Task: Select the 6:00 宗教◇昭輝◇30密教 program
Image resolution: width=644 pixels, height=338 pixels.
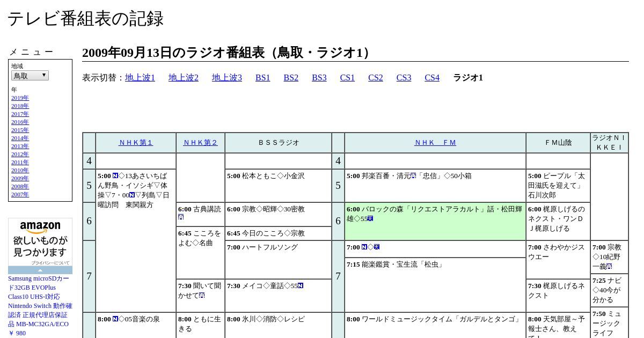Action: tap(278, 215)
